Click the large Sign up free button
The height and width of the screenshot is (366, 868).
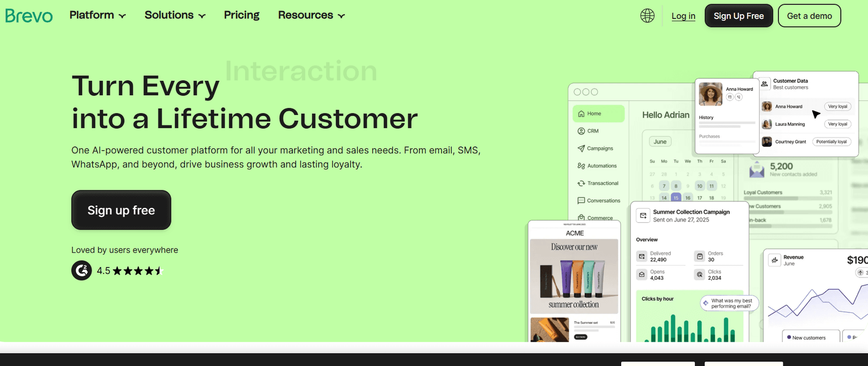[x=121, y=210]
